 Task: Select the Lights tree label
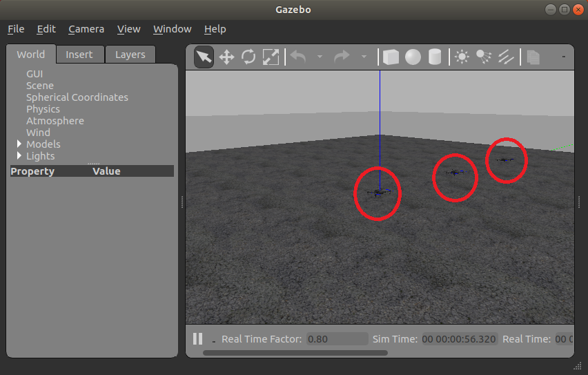point(40,156)
